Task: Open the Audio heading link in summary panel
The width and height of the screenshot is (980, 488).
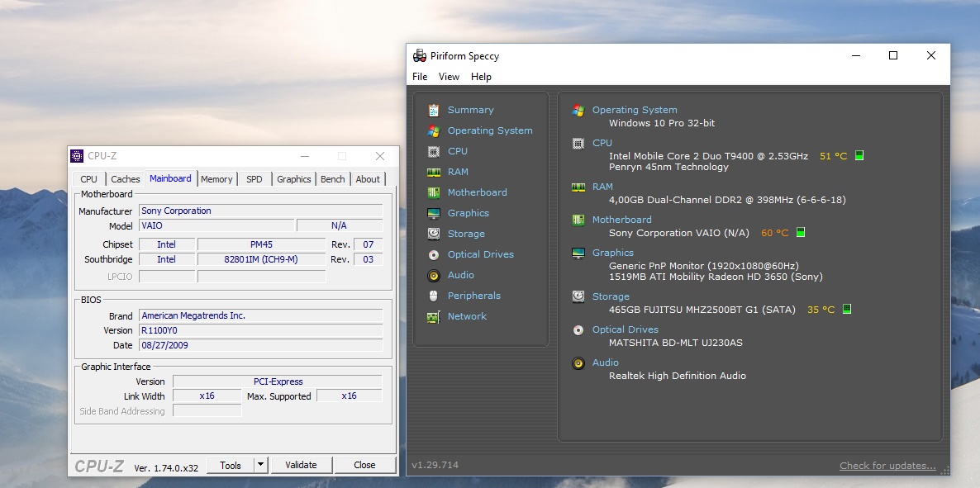Action: (x=606, y=363)
